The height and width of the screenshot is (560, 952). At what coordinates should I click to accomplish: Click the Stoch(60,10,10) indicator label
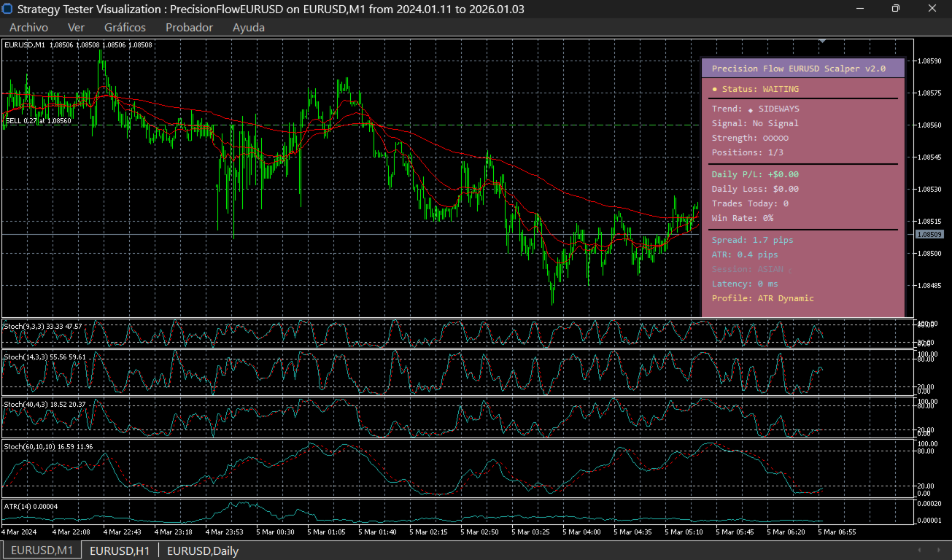tap(48, 446)
